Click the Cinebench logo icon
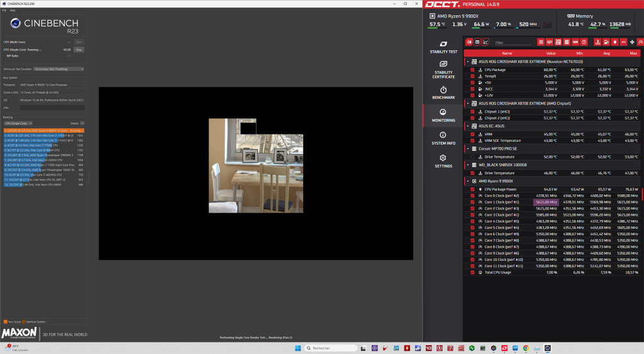This screenshot has width=644, height=354. click(x=16, y=23)
